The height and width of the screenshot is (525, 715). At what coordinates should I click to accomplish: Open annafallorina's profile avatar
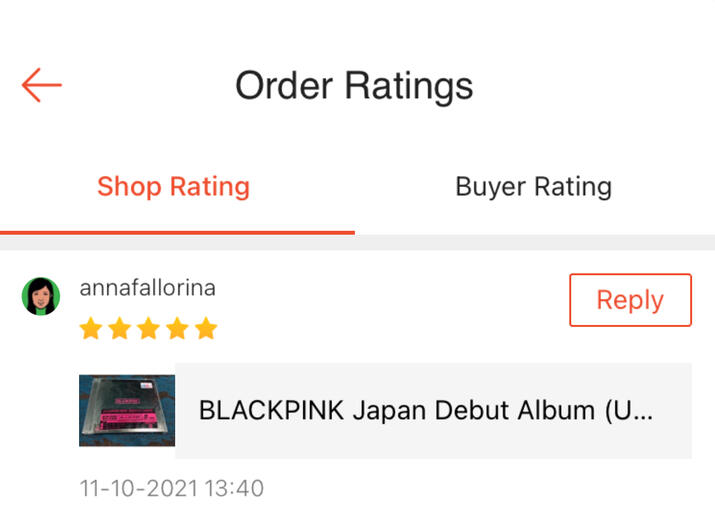tap(41, 296)
